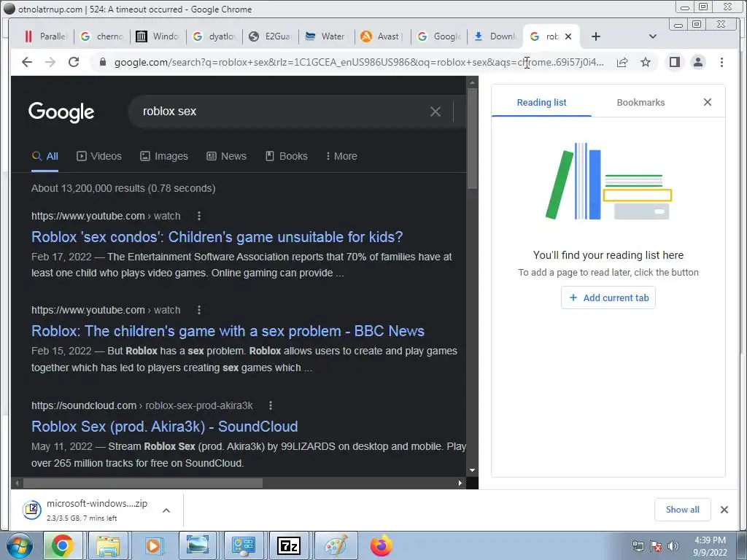Open Paint from the taskbar
This screenshot has width=747, height=560.
pos(335,545)
